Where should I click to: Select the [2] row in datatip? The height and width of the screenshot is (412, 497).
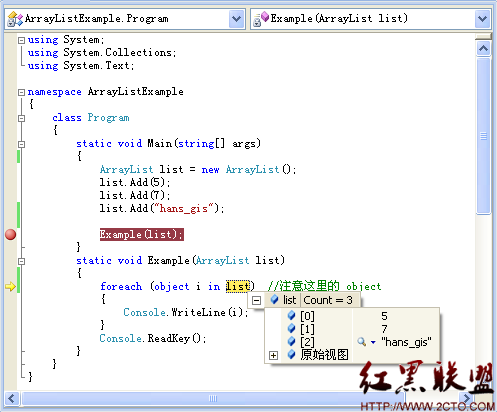point(352,342)
